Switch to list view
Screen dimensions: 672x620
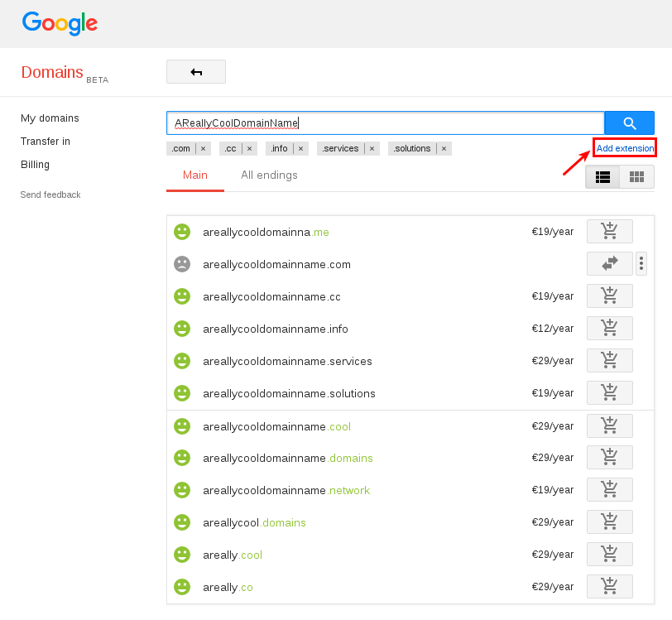coord(602,176)
